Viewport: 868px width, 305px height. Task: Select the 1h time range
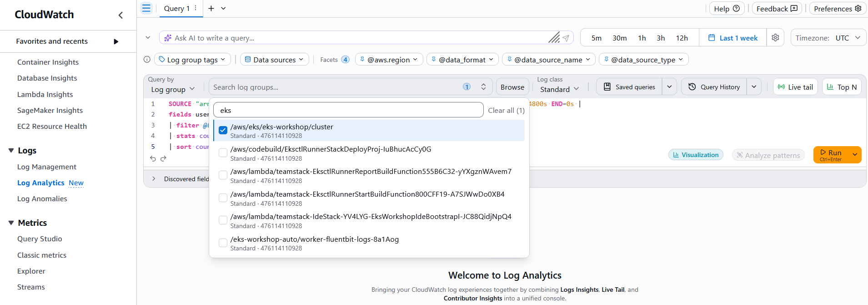click(x=642, y=38)
